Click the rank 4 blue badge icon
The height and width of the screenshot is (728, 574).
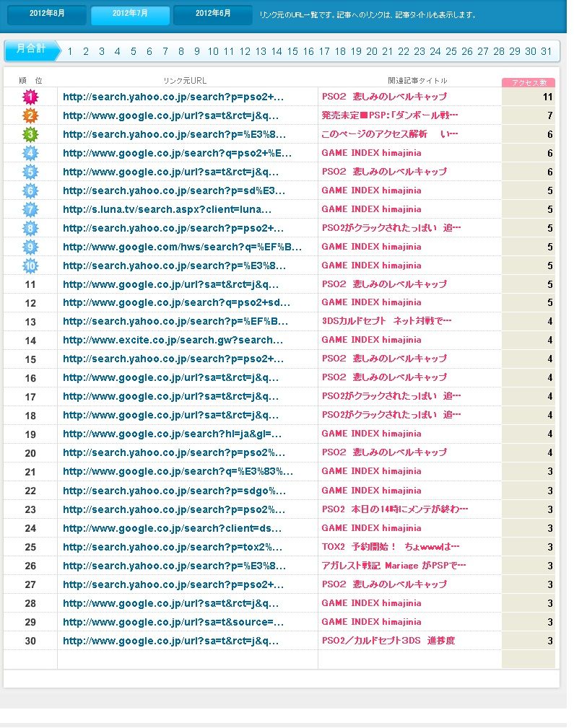tap(30, 153)
